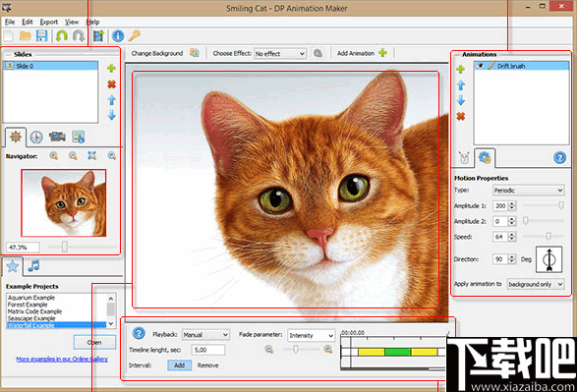Click Open example project button
Viewport: 579px width, 392px height.
94,342
